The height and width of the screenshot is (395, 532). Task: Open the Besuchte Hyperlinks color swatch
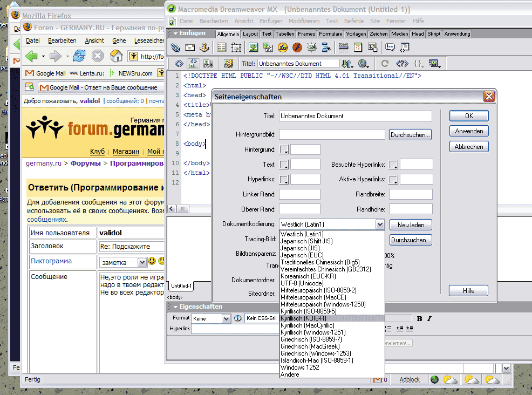click(393, 165)
